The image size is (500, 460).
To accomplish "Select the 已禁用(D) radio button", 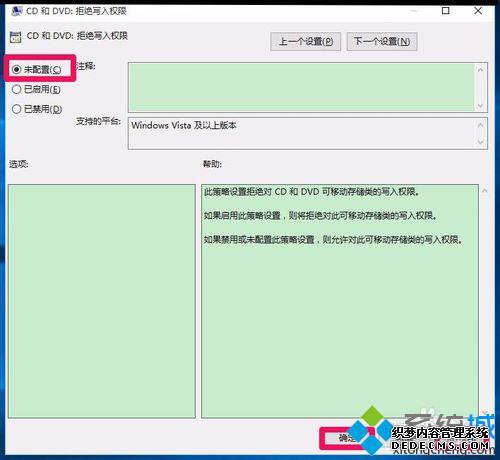I will [x=37, y=109].
